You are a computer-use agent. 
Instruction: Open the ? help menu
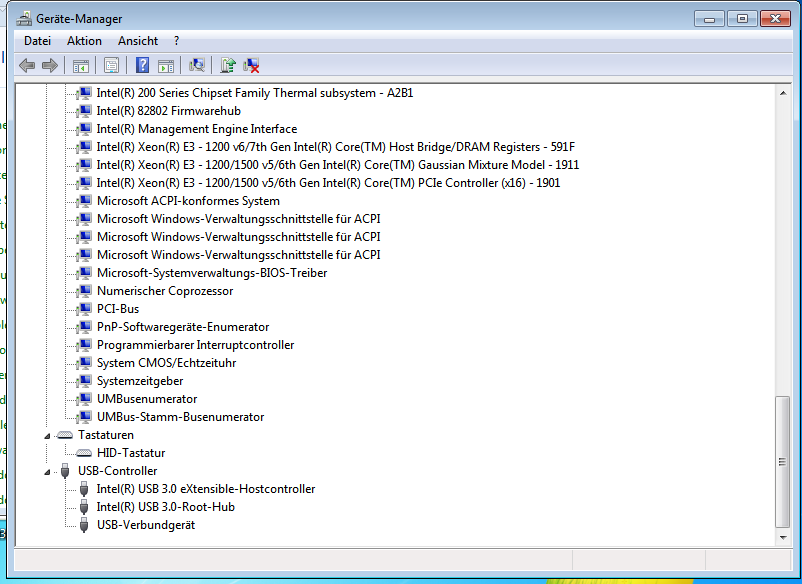click(176, 41)
